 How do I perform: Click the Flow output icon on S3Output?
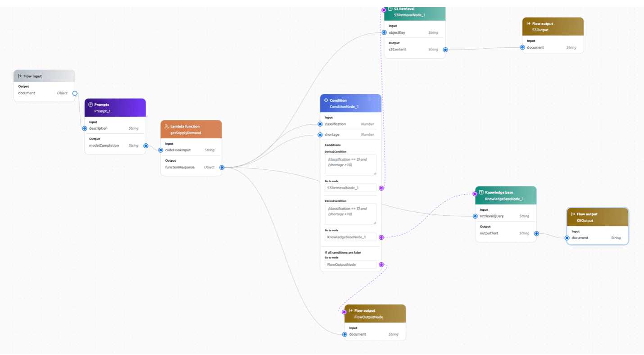coord(527,23)
